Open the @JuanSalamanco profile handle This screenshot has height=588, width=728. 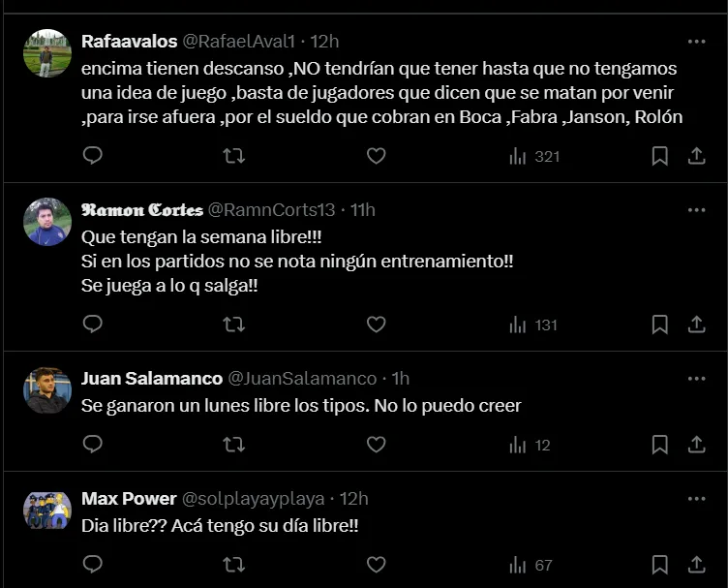click(x=302, y=379)
